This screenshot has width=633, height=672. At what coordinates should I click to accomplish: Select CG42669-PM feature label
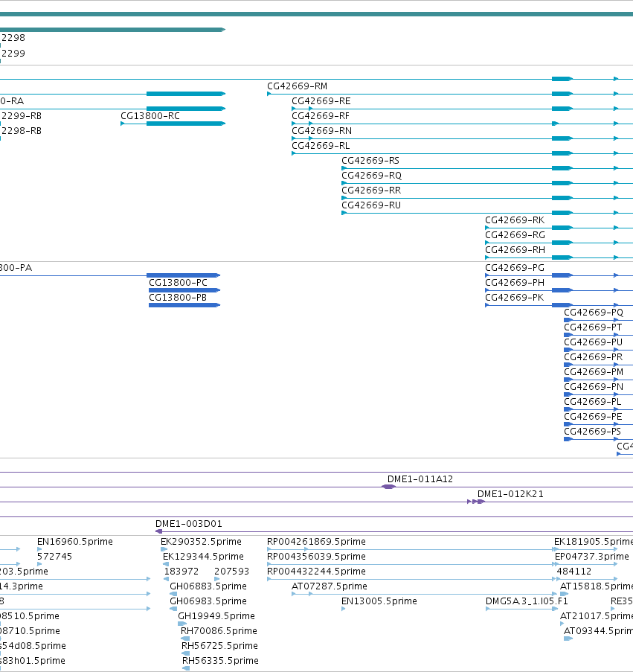click(594, 372)
